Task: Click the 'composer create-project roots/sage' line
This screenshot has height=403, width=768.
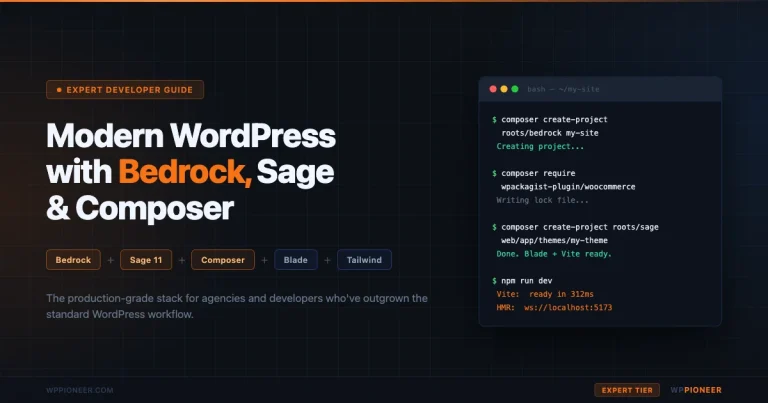Action: coord(576,227)
